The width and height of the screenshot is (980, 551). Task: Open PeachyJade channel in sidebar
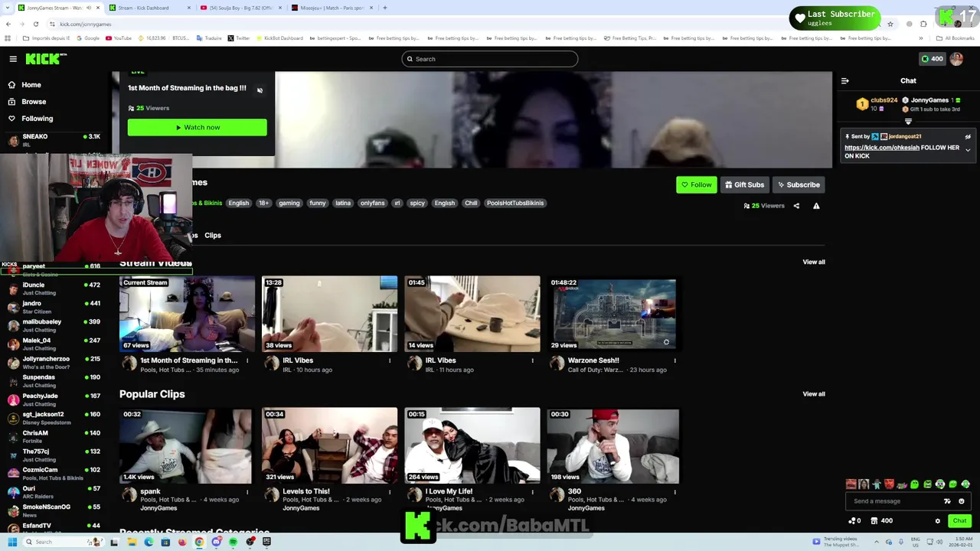point(54,399)
